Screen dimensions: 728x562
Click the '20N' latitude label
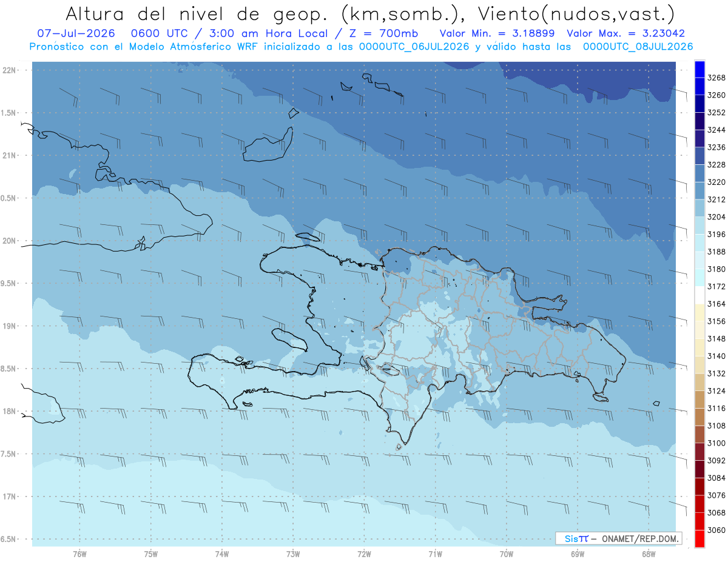tap(10, 241)
